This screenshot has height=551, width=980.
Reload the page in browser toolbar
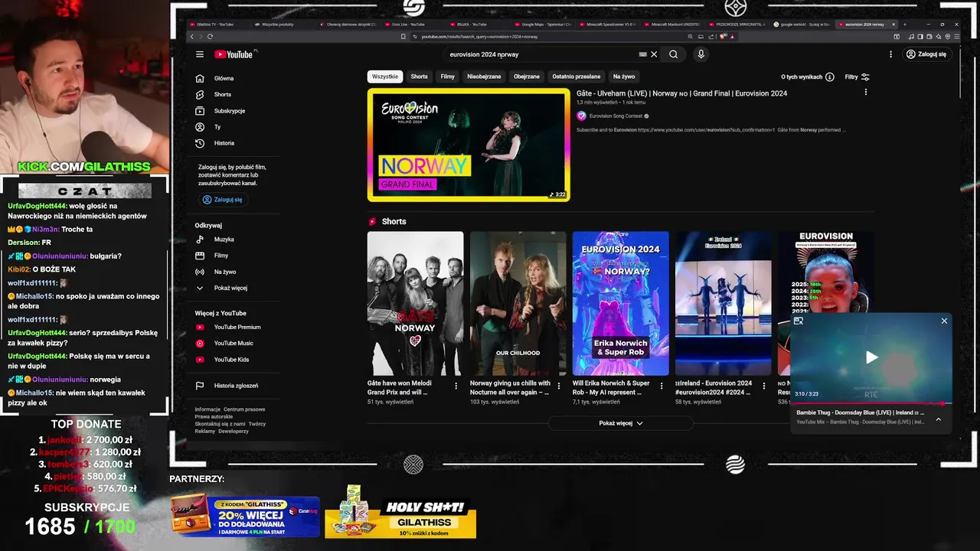(210, 37)
